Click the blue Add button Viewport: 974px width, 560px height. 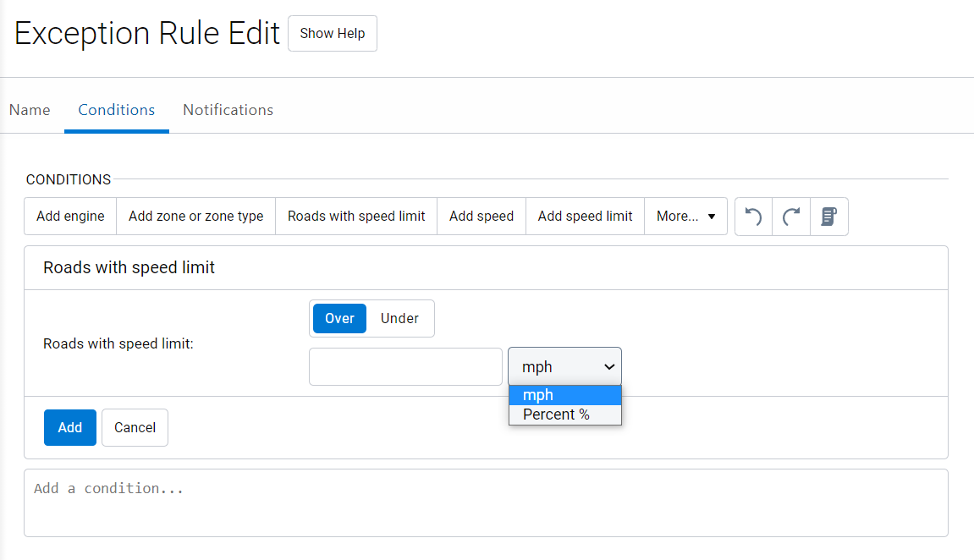[70, 427]
